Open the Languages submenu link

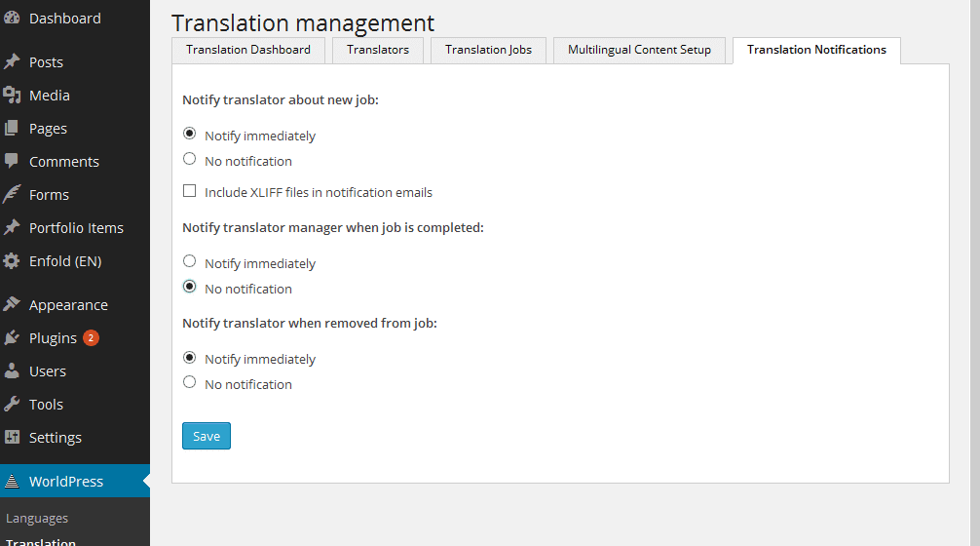tap(37, 518)
